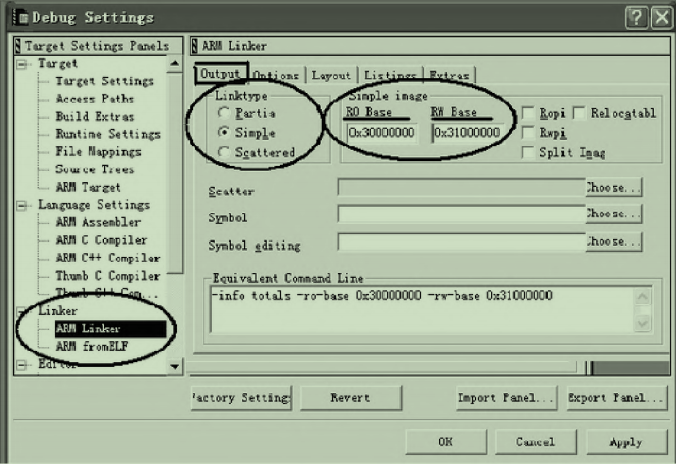Click the Revert button
Viewport: 676px width, 464px height.
coord(351,398)
